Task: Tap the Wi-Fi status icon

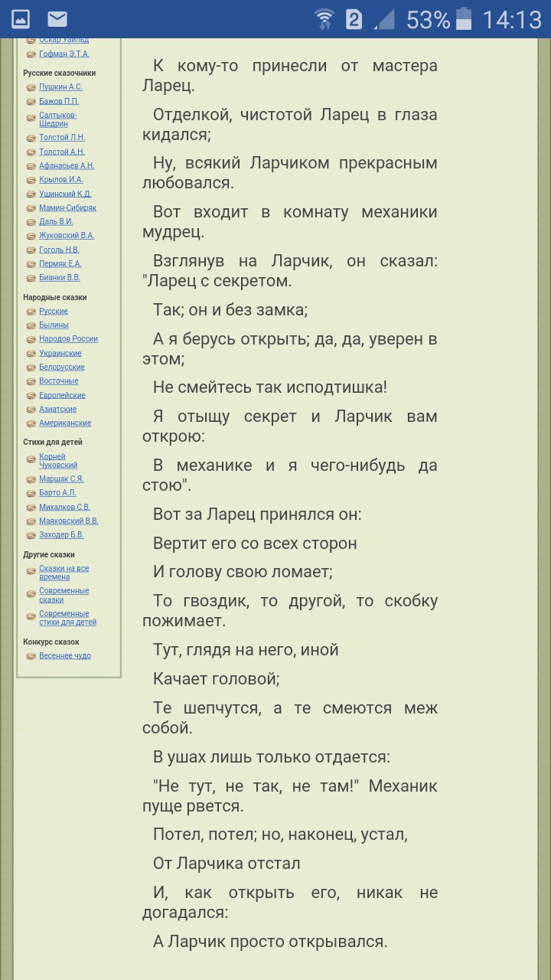Action: tap(324, 18)
